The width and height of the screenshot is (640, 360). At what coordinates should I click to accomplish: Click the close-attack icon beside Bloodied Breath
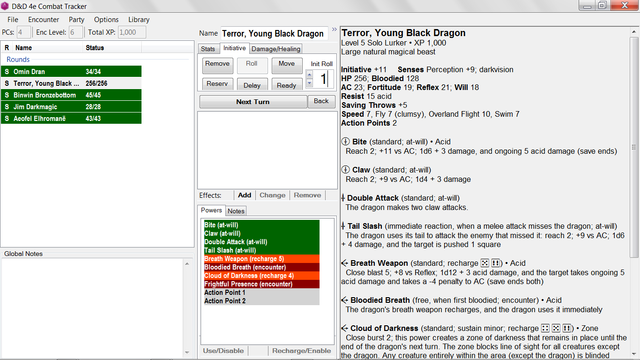(344, 300)
